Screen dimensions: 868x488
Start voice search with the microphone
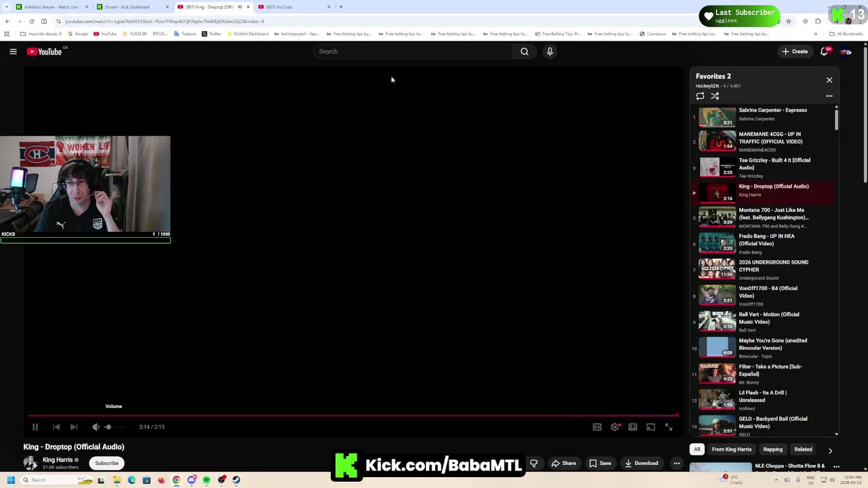point(550,52)
